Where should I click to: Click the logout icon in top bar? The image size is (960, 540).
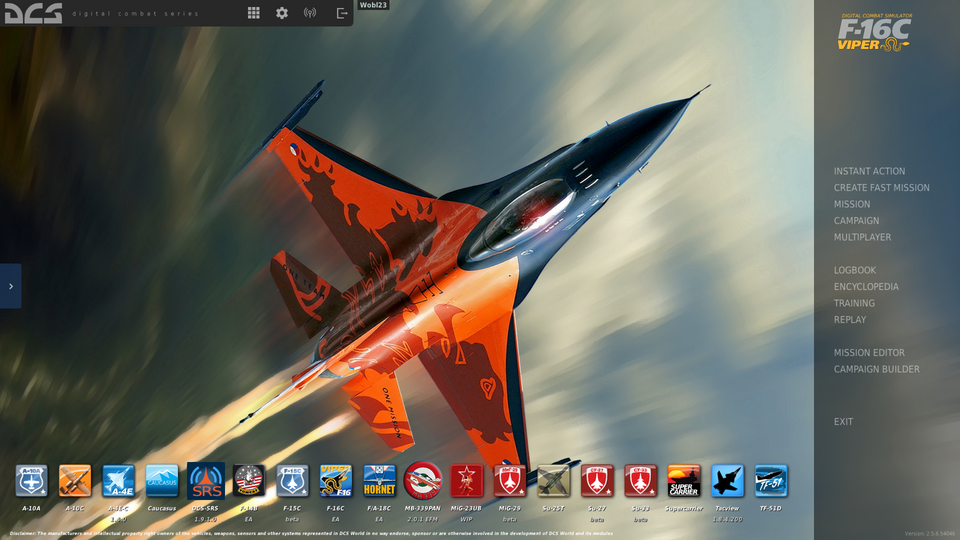pyautogui.click(x=342, y=13)
